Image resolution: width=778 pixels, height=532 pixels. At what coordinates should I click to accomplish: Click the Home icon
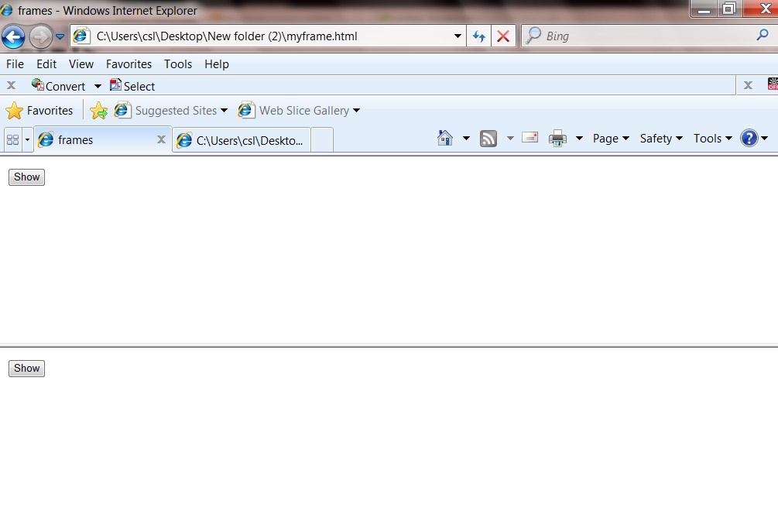click(x=444, y=137)
